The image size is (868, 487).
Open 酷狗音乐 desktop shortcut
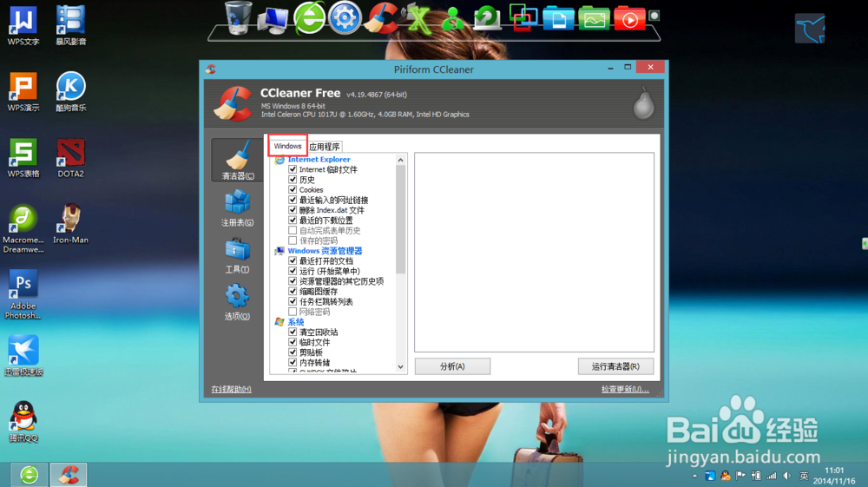[71, 92]
